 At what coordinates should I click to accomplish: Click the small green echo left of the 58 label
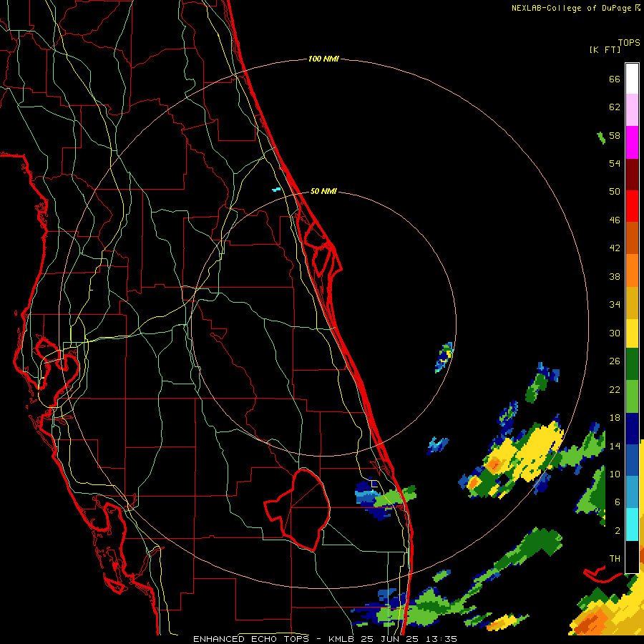[x=601, y=137]
